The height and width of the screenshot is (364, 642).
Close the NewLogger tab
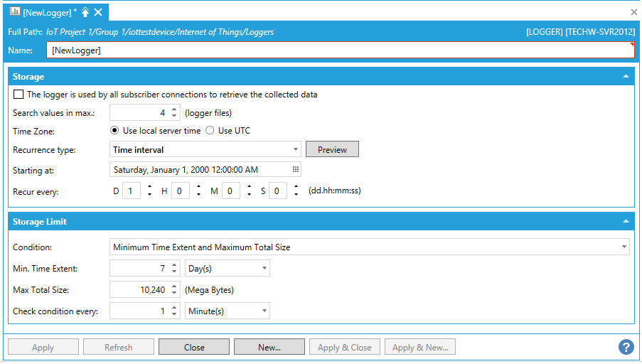click(98, 12)
